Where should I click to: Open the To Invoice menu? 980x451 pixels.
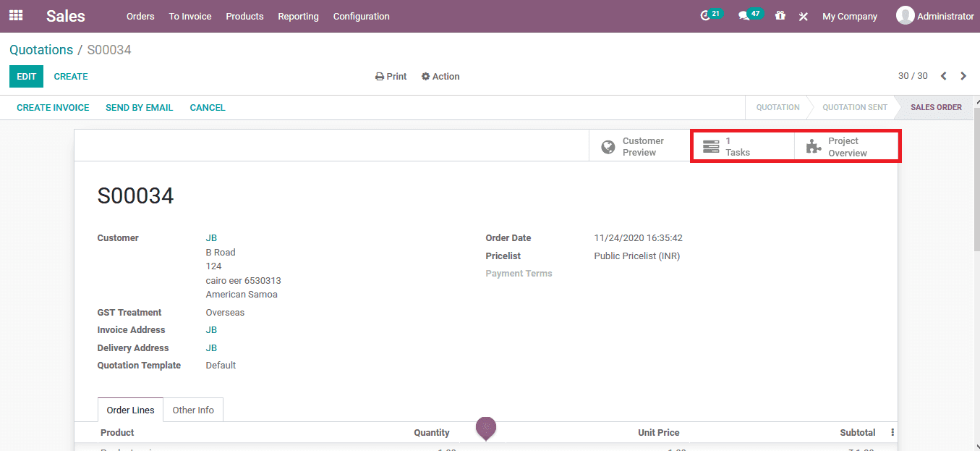pyautogui.click(x=190, y=16)
